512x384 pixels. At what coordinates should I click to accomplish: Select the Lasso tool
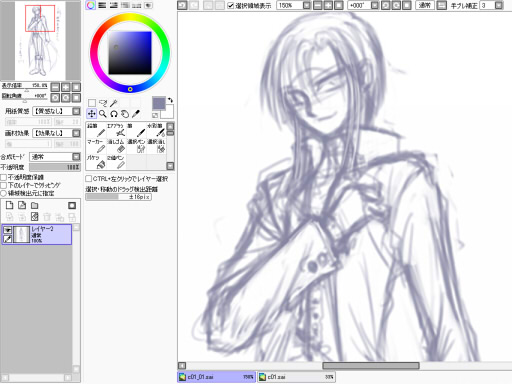(x=103, y=103)
